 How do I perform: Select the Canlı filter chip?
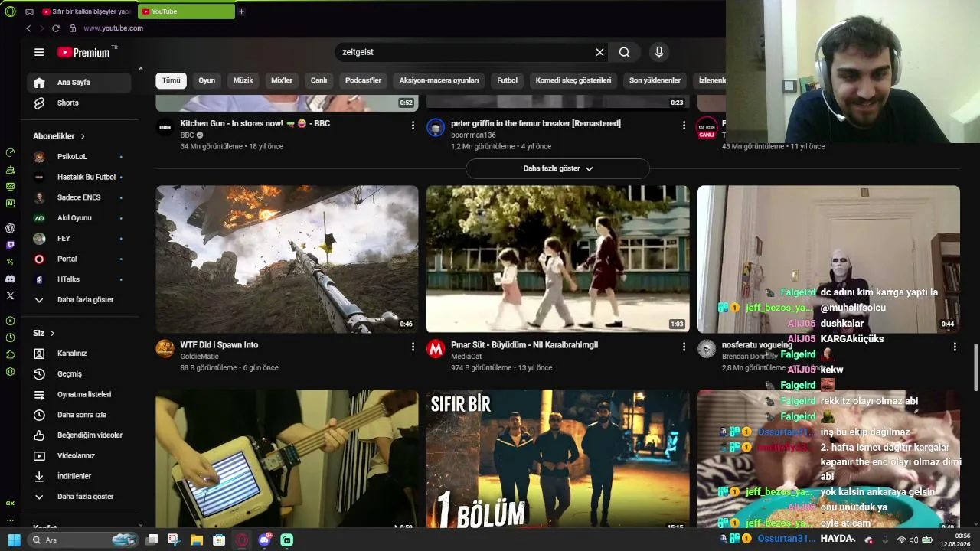pos(318,80)
